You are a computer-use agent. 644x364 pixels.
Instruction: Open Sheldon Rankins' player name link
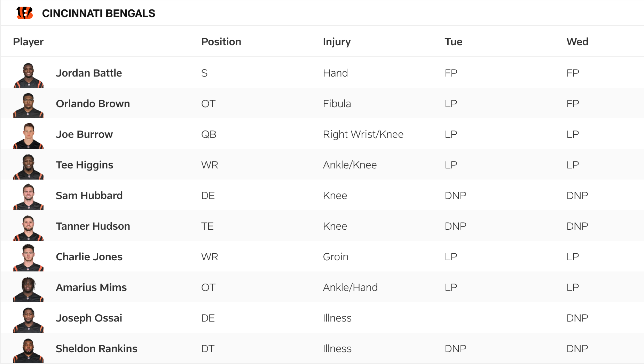pos(96,349)
